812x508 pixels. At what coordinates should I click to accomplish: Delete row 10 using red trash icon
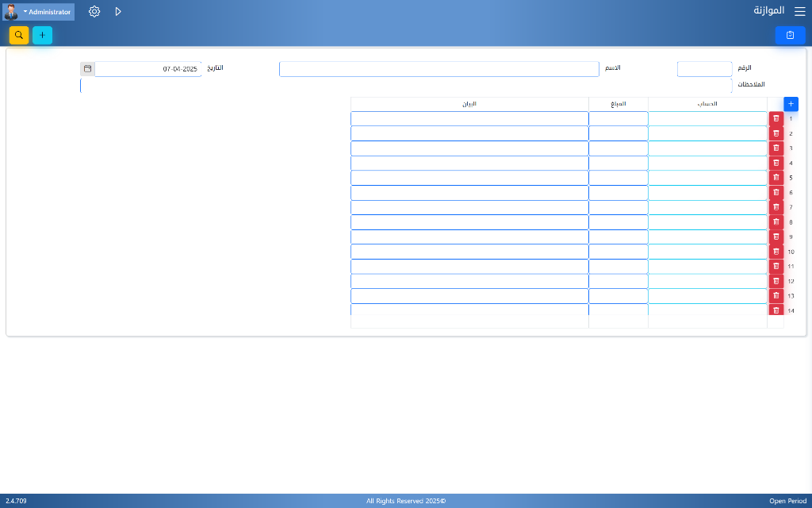coord(776,252)
